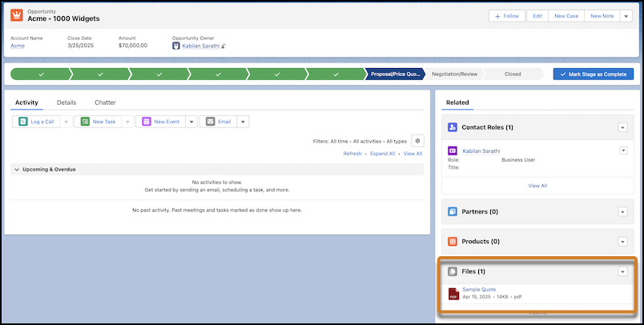Image resolution: width=644 pixels, height=325 pixels.
Task: Click the change owner icon beside Kabilan Sarathi
Action: (224, 46)
